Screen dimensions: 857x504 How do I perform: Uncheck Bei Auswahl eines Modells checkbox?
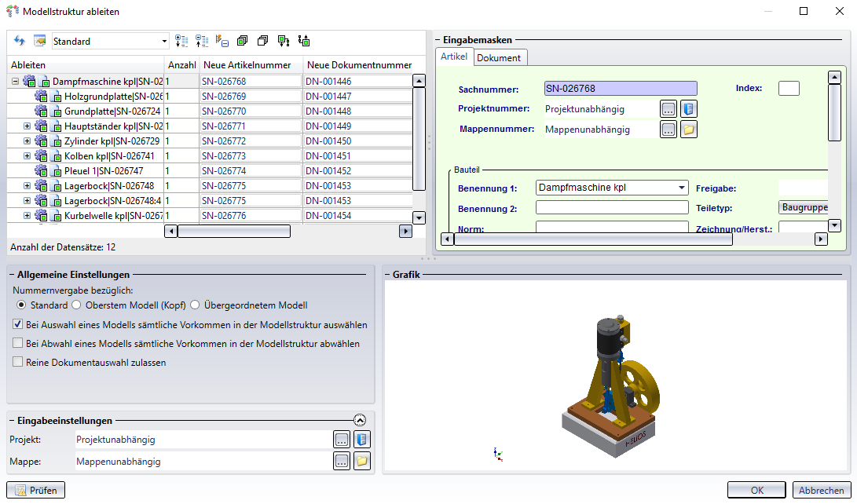[x=18, y=324]
